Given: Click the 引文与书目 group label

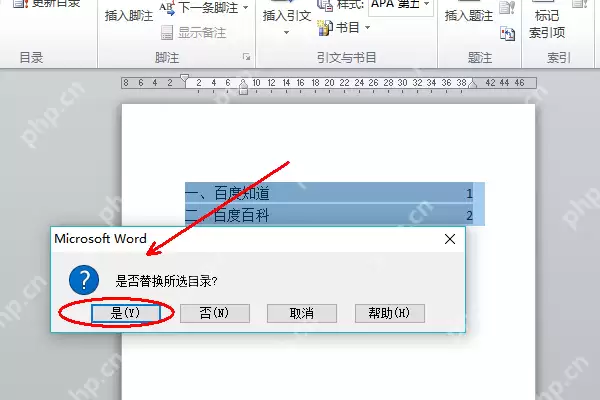Looking at the screenshot, I should click(x=347, y=57).
